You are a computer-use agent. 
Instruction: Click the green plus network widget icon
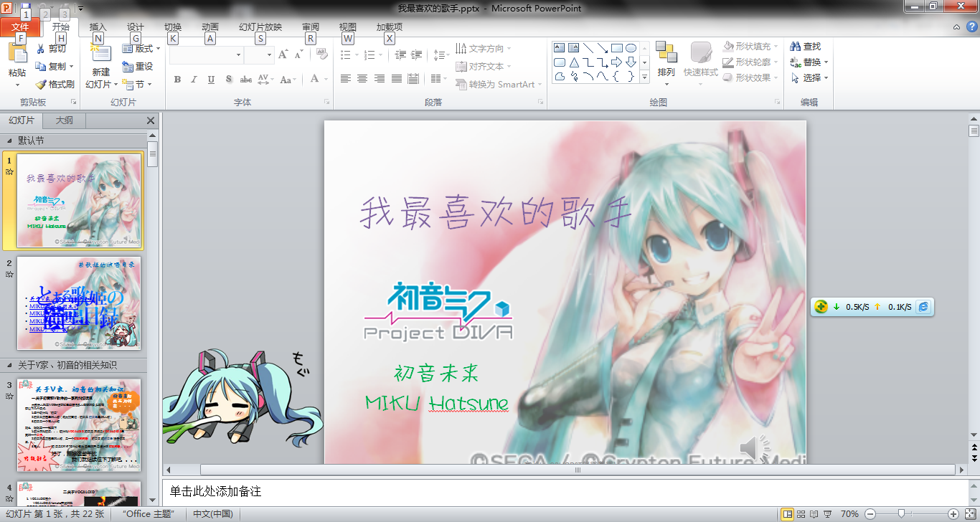821,307
